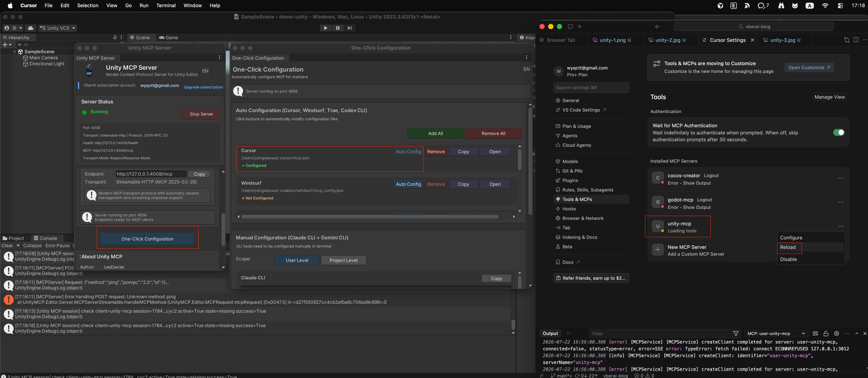Click filter funnel icon in Output panel
868x378 pixels.
(736, 333)
